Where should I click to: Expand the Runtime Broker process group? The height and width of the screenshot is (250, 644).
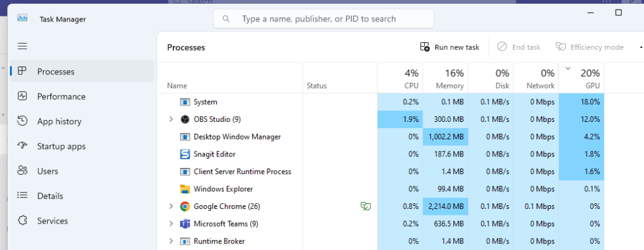(171, 241)
